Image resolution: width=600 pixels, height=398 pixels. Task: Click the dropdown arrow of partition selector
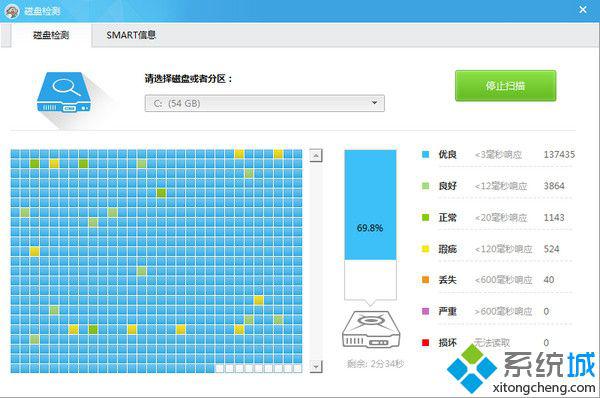coord(374,103)
